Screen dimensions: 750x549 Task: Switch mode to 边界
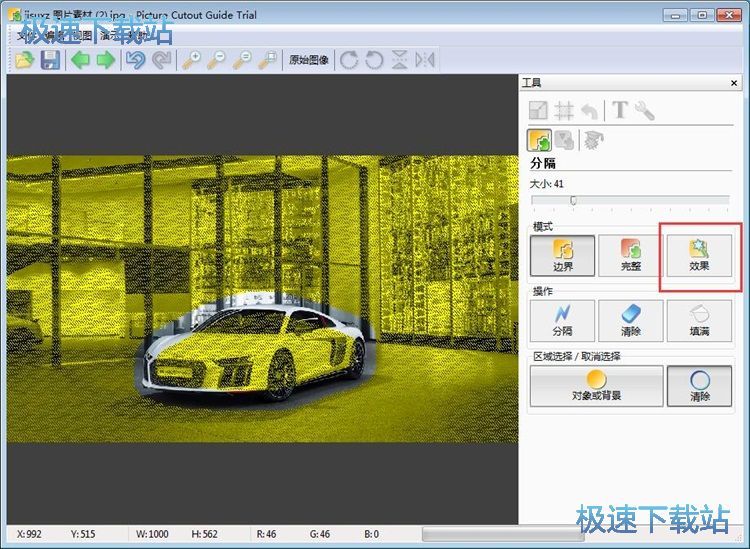(x=562, y=256)
